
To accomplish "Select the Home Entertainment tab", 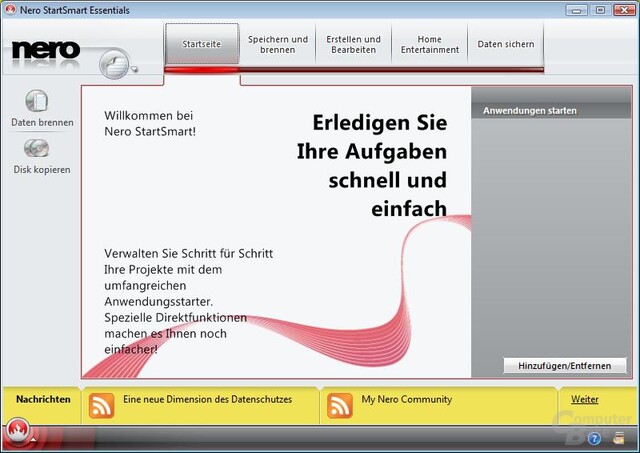I will coord(429,44).
